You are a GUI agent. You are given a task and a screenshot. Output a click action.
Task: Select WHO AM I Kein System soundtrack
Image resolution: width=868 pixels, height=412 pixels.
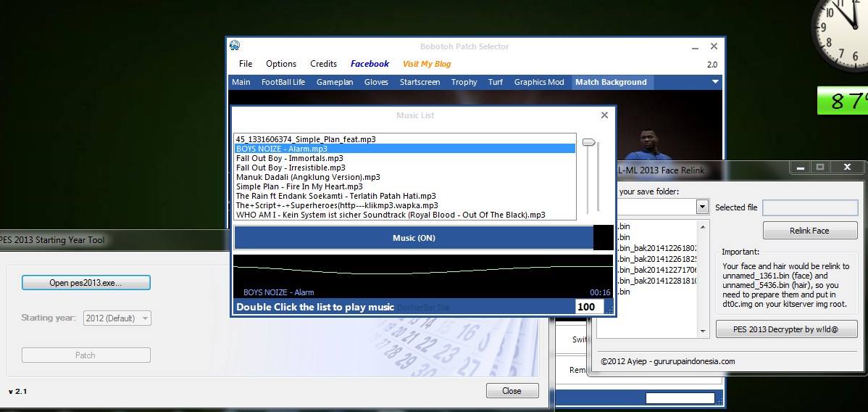pyautogui.click(x=405, y=215)
